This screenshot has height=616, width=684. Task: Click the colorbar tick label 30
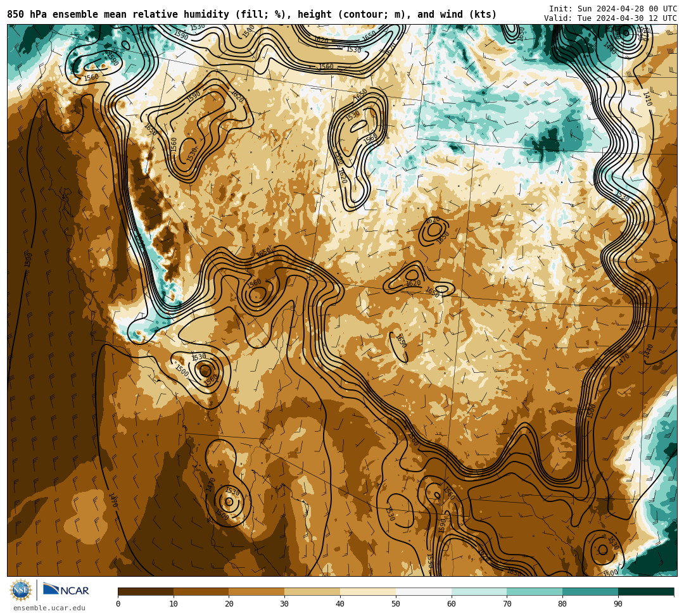tap(284, 604)
